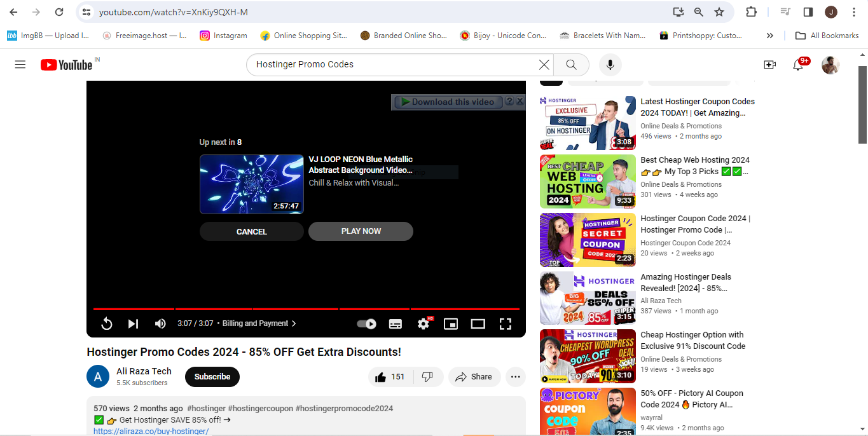Enable theater mode icon
The width and height of the screenshot is (868, 436).
click(x=478, y=324)
